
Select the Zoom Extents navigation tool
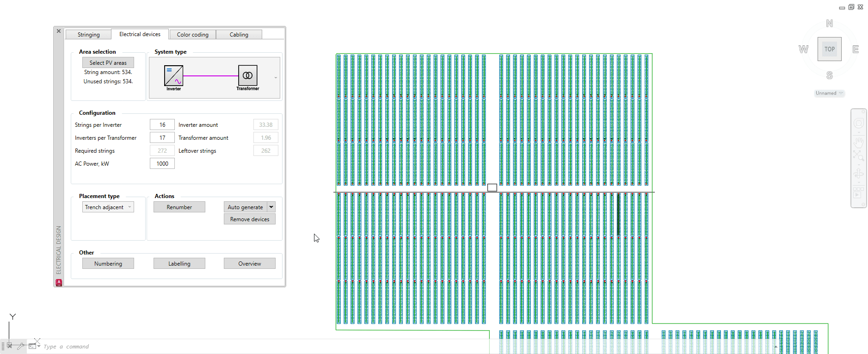[x=859, y=156]
